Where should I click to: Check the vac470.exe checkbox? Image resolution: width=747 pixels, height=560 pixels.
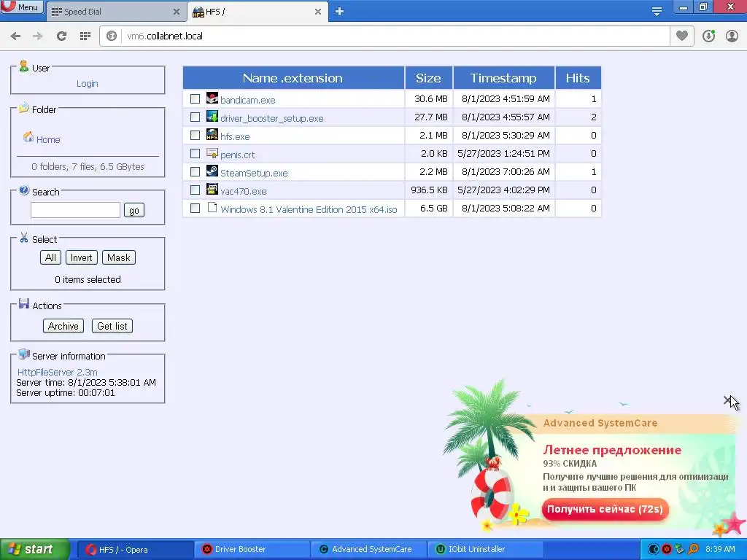[195, 190]
